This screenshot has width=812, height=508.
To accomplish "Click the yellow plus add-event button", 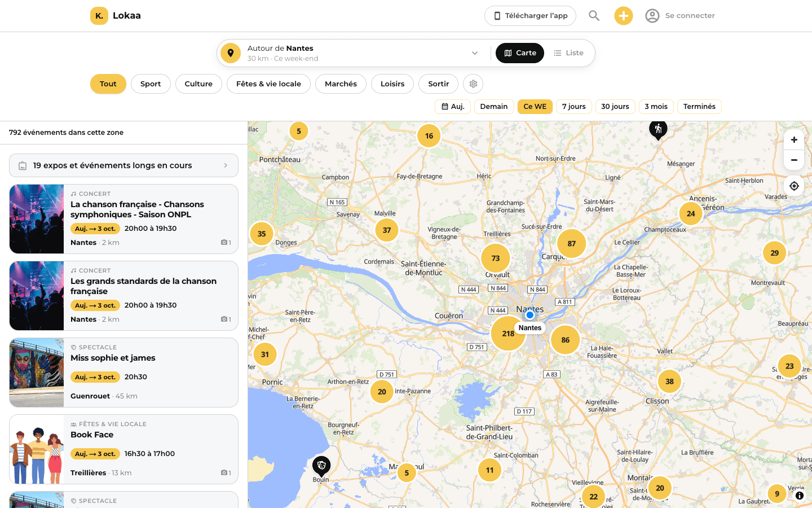I will click(624, 16).
